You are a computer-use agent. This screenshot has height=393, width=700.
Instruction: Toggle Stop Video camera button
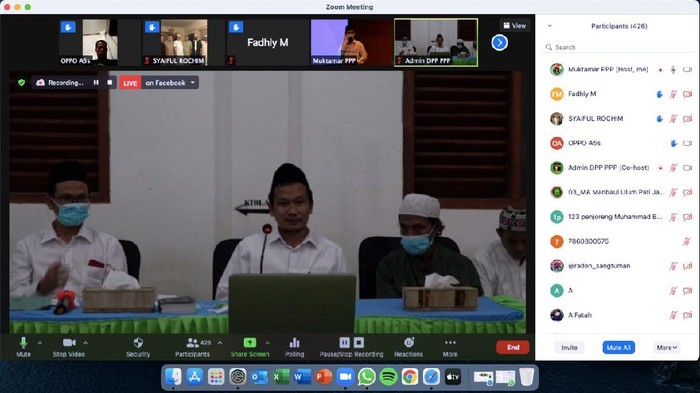point(69,347)
